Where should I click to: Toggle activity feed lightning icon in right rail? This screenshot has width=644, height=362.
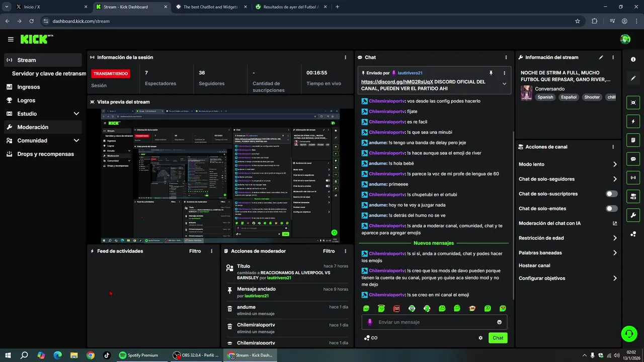point(633,121)
